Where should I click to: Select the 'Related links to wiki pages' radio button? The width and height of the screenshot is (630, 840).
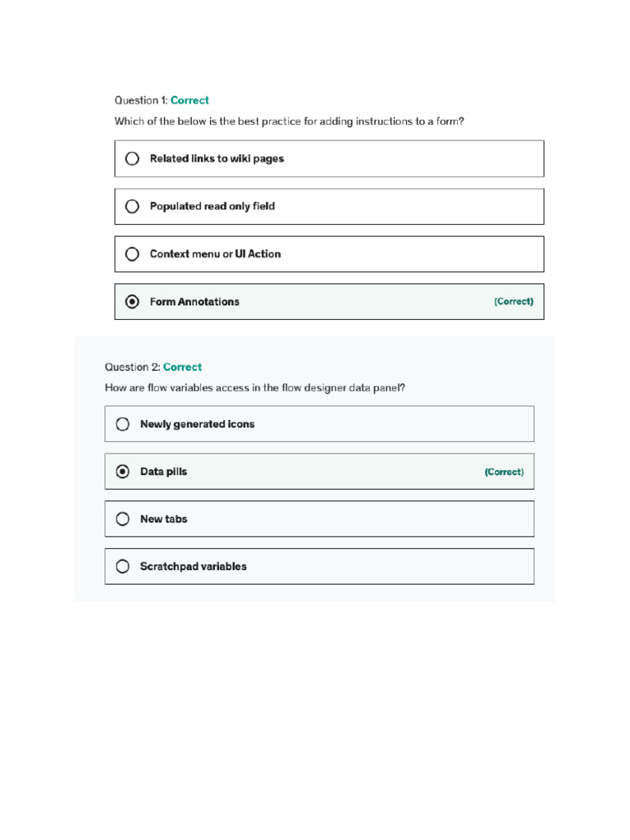132,158
